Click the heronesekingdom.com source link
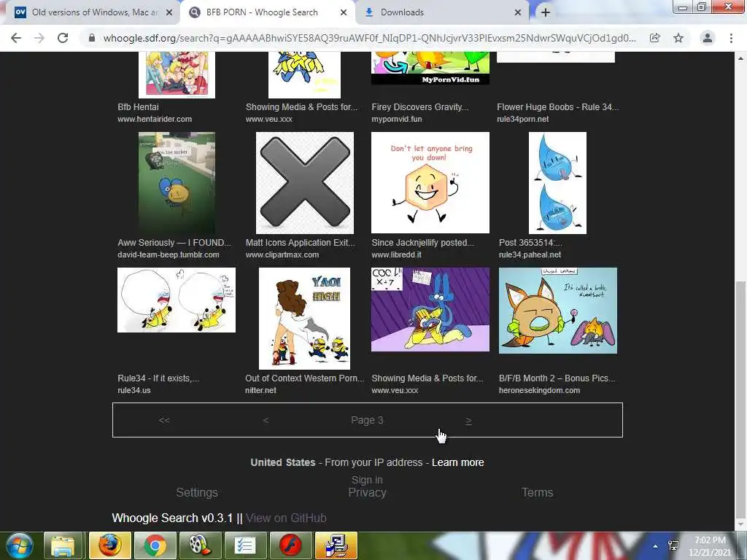Screen dimensions: 747x560 pos(539,391)
